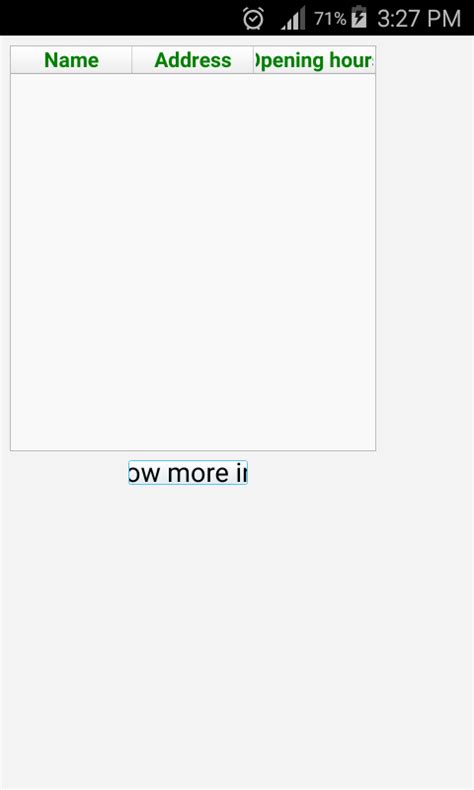This screenshot has height=790, width=474.
Task: Click empty table body under Opening hours column
Action: click(314, 261)
